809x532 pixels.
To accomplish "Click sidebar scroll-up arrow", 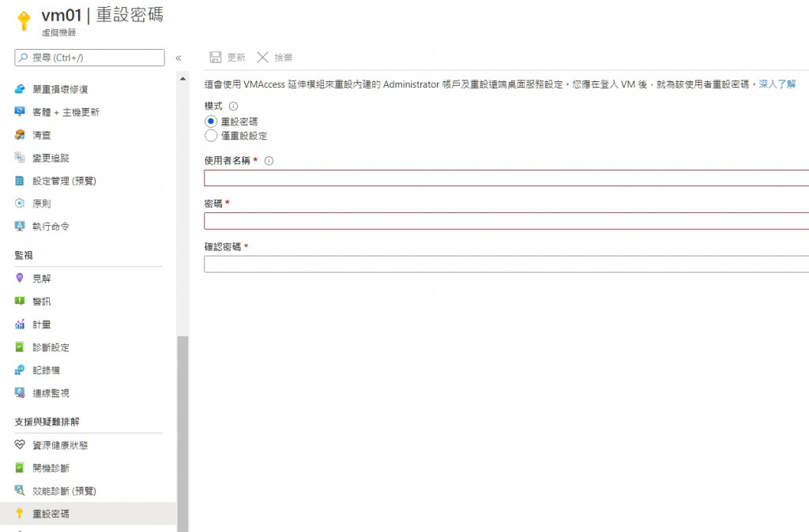I will point(182,79).
